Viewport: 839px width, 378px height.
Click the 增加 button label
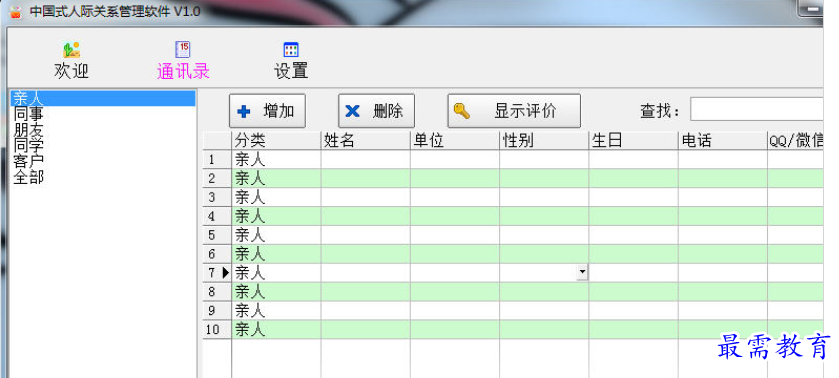279,111
